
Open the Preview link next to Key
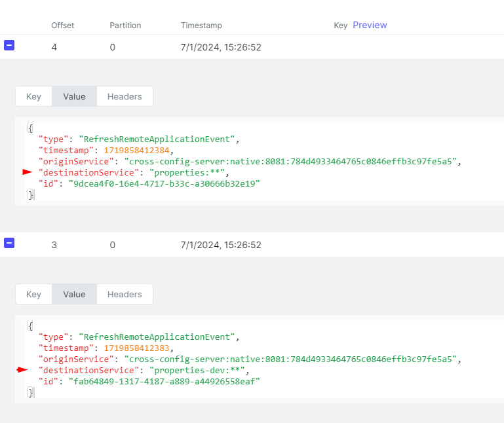(x=370, y=25)
